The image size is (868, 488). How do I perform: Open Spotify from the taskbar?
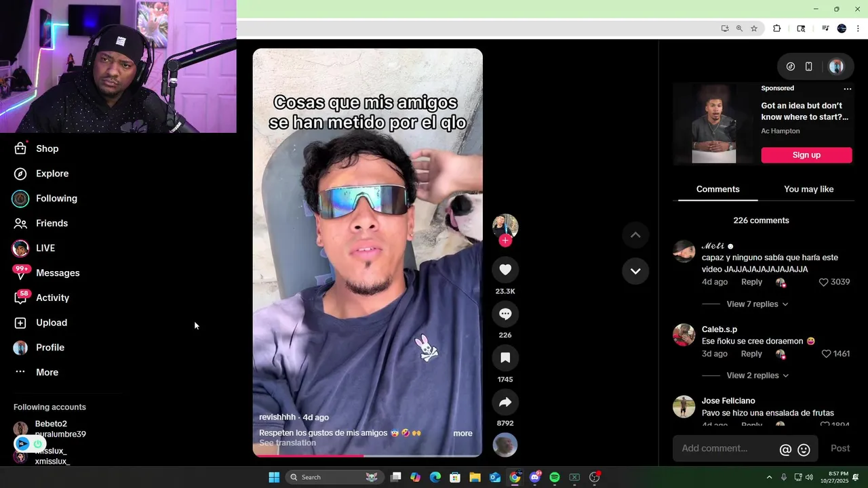[555, 477]
